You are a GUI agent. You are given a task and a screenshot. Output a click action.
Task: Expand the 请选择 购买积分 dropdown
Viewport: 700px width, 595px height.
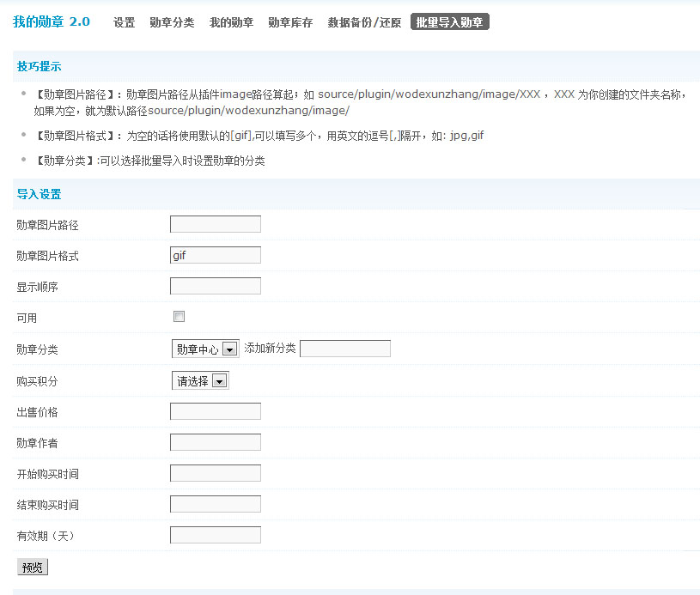pyautogui.click(x=200, y=380)
